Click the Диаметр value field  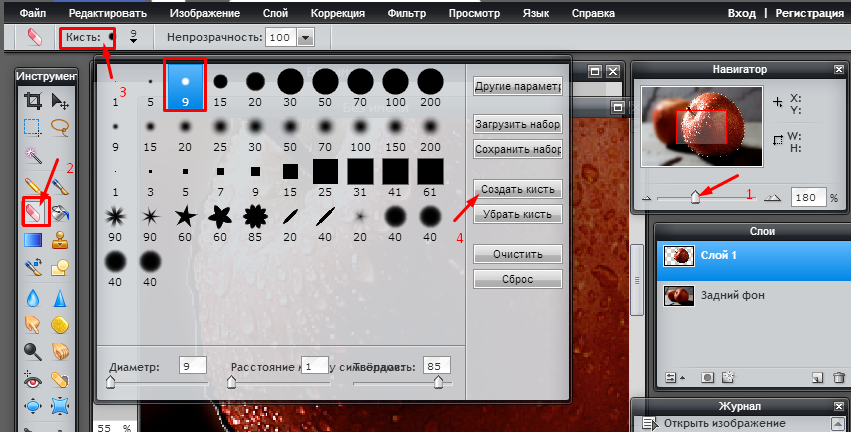[192, 367]
